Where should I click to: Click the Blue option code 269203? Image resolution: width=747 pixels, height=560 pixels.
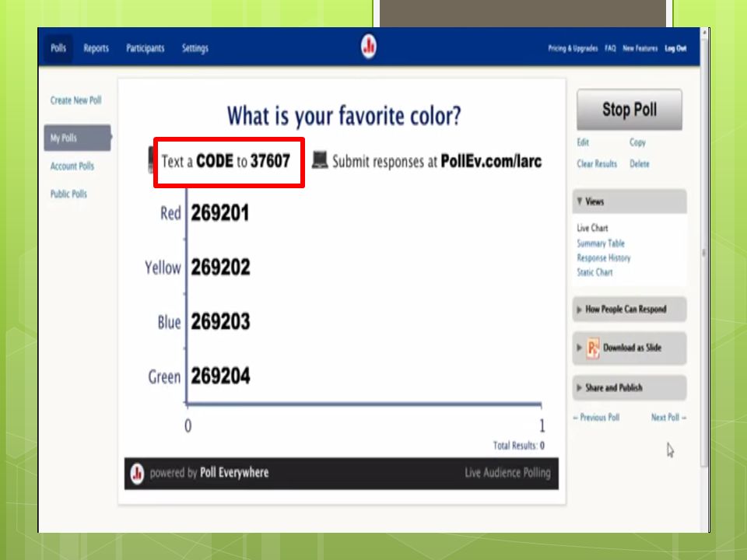220,321
